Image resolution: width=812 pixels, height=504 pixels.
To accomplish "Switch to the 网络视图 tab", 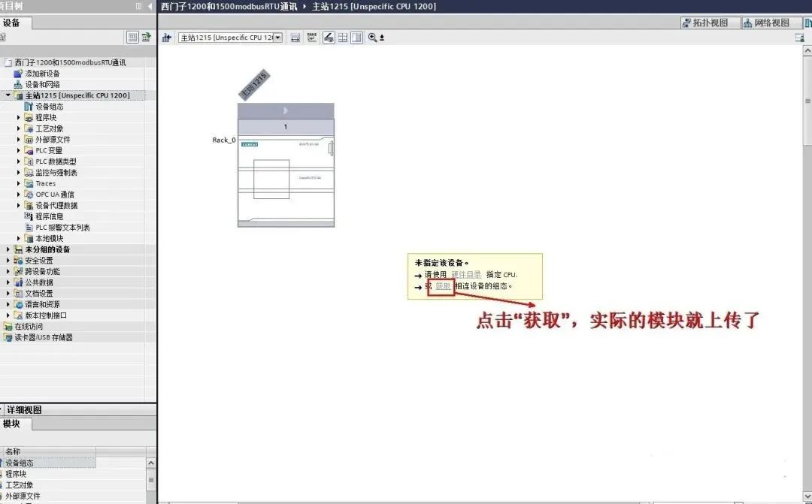I will [771, 23].
